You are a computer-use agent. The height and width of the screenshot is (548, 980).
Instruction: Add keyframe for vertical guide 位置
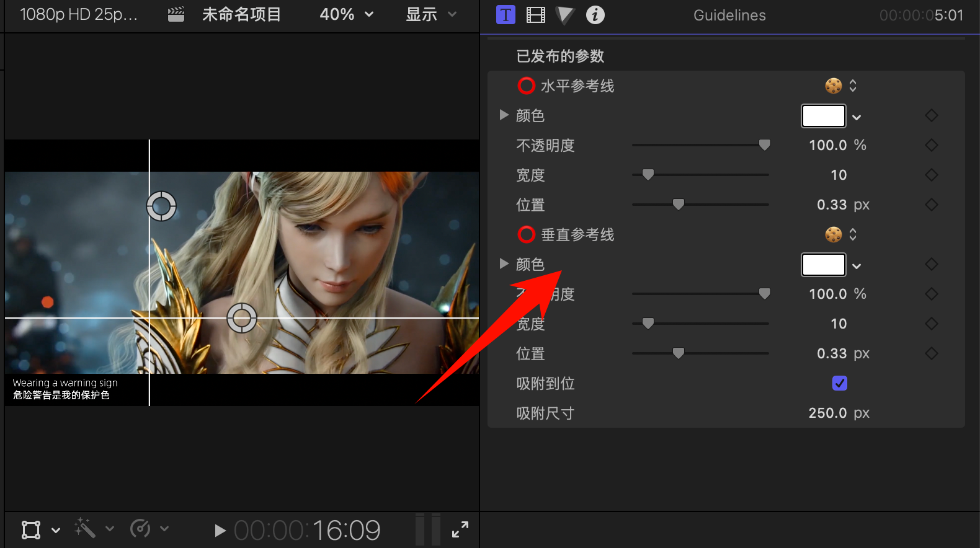tap(931, 353)
